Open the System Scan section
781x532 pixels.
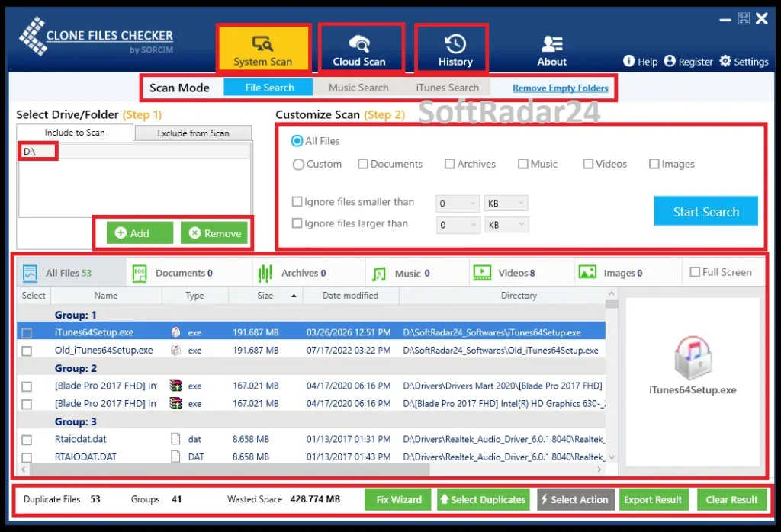pos(263,48)
